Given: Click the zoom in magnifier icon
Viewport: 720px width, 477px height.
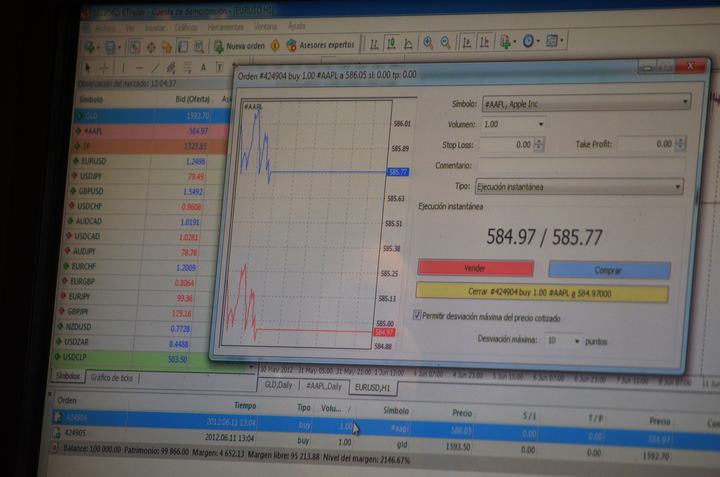Looking at the screenshot, I should pyautogui.click(x=428, y=43).
